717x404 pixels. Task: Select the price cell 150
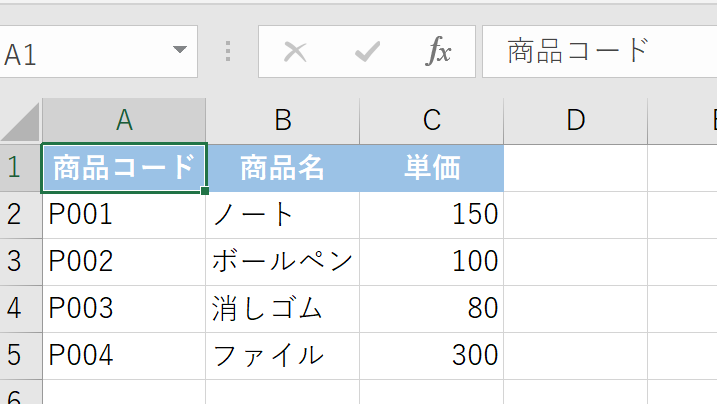(x=432, y=215)
